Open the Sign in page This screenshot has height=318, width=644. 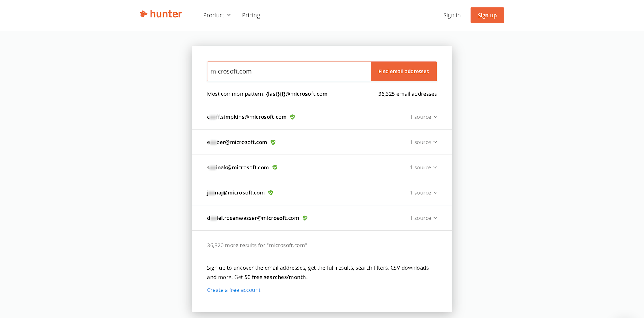[x=452, y=15]
